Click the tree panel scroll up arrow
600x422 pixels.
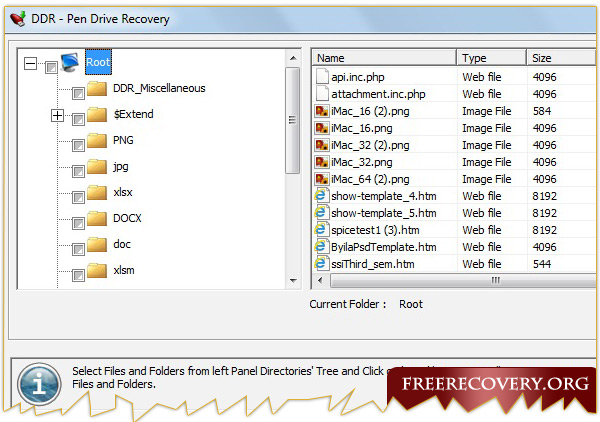pyautogui.click(x=293, y=58)
